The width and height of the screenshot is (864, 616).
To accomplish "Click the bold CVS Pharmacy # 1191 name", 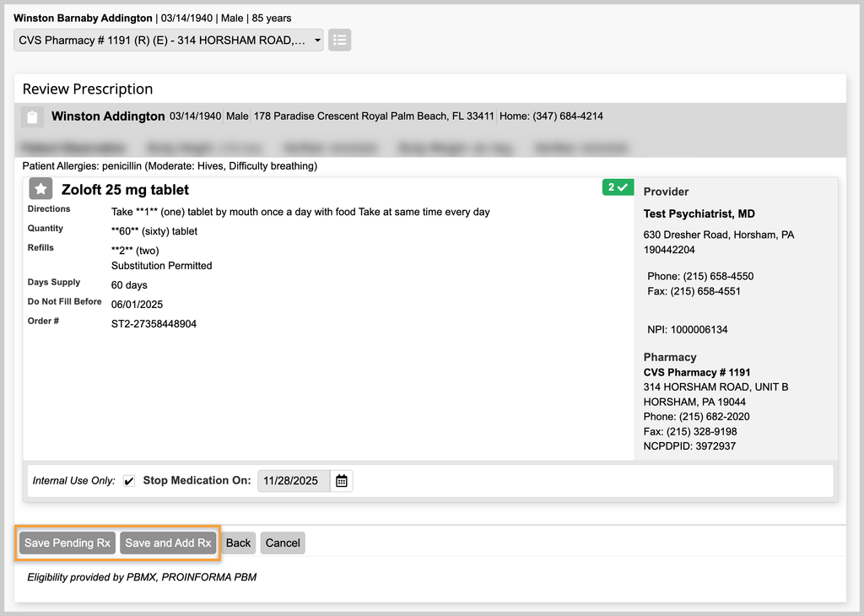I will coord(696,372).
